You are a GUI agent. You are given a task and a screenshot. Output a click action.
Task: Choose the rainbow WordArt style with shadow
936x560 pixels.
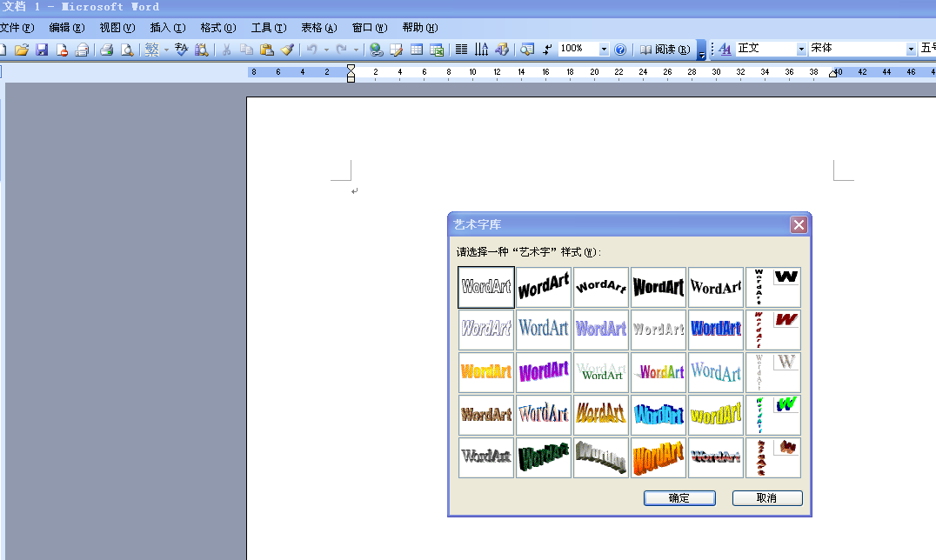point(659,372)
